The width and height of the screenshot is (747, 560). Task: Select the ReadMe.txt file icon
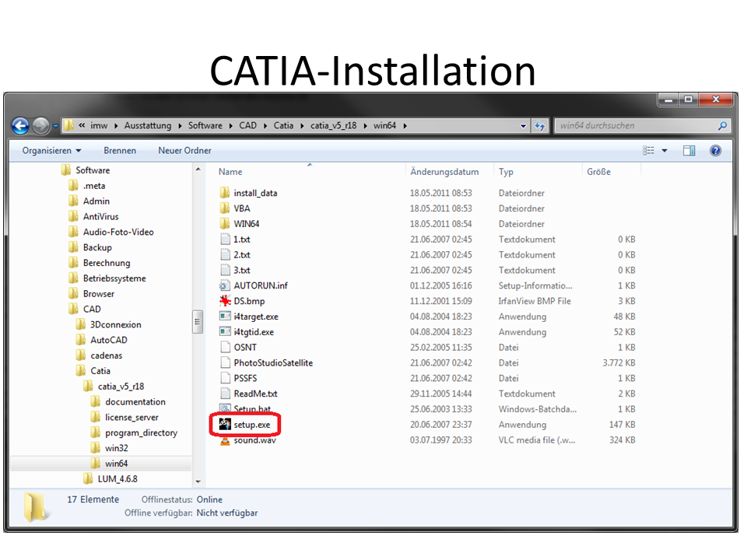click(x=226, y=394)
